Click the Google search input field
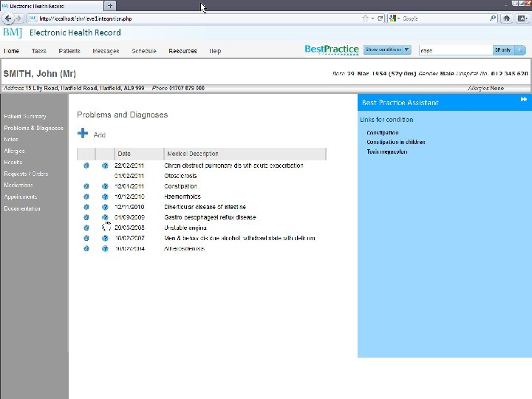Screen dimensions: 532x399 tap(445, 18)
